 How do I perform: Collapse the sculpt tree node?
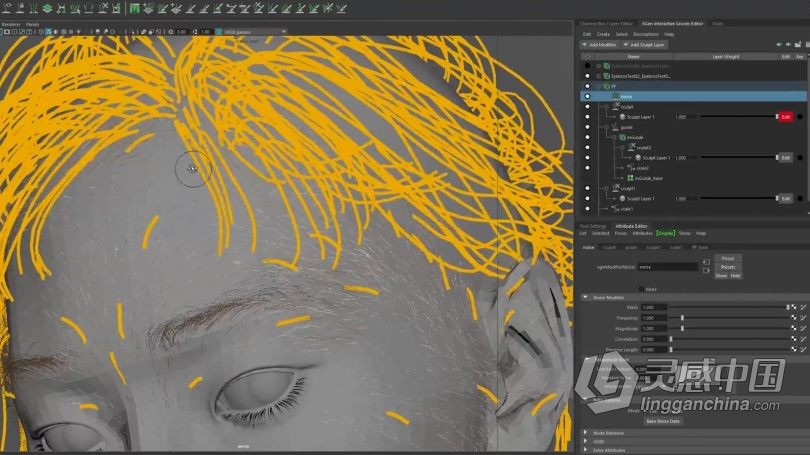click(606, 107)
